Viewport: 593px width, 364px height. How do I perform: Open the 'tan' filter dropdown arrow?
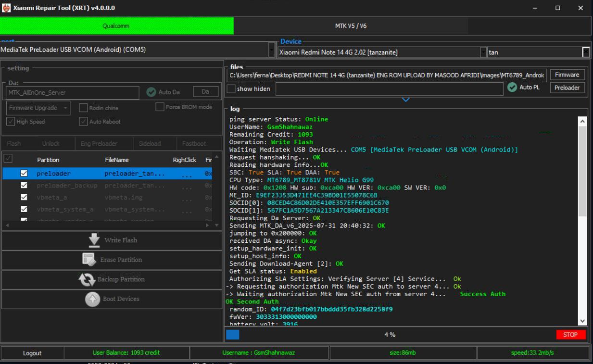[x=586, y=52]
